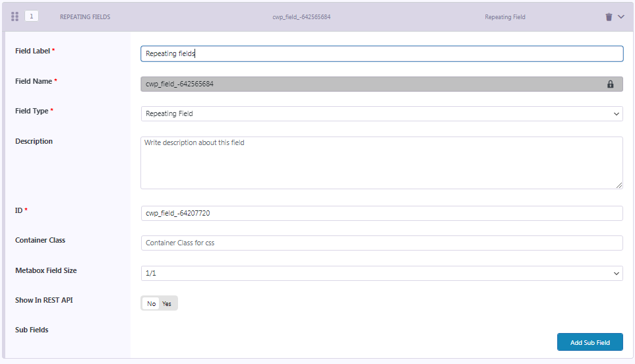The image size is (635, 364).
Task: Click the lock icon in Field Name
Action: coord(610,84)
